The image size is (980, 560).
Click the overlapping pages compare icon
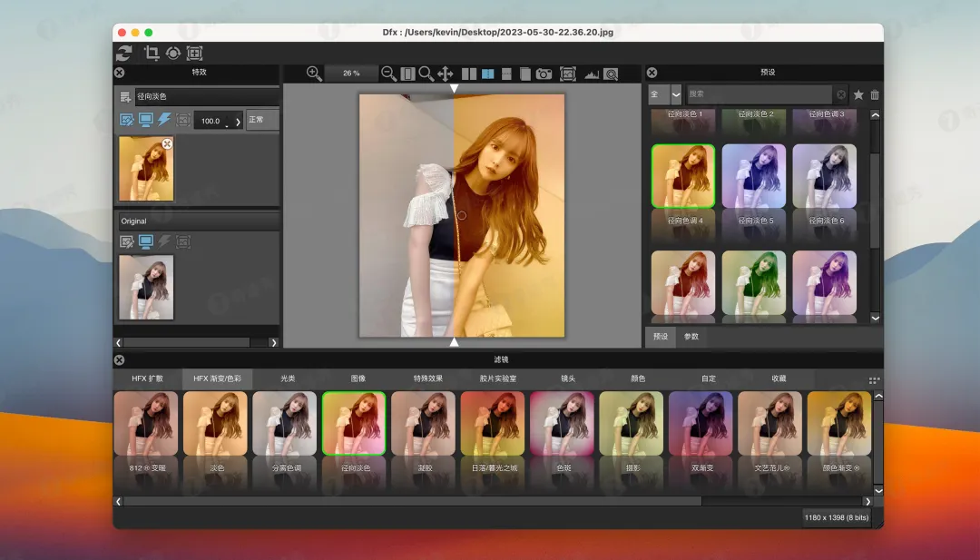(525, 74)
